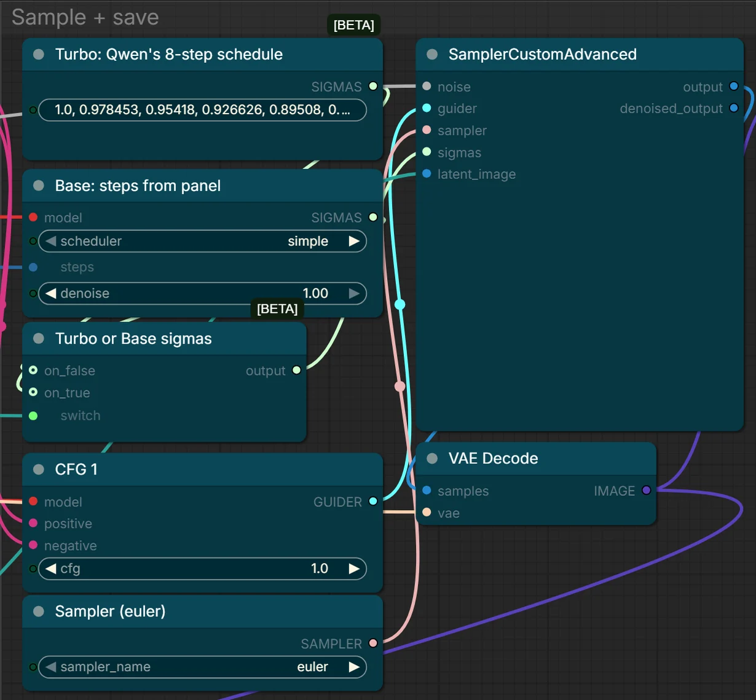The width and height of the screenshot is (756, 700).
Task: Select next sampler_name with right arrow
Action: [354, 667]
